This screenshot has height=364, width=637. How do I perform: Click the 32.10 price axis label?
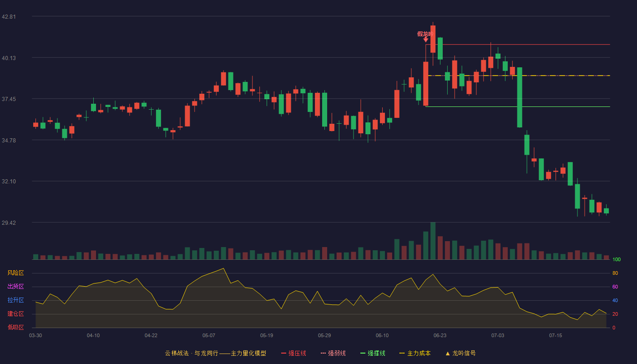(9, 182)
